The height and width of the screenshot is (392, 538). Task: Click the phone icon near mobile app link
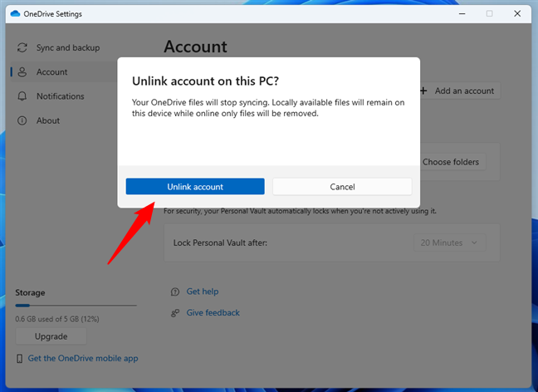tap(20, 359)
